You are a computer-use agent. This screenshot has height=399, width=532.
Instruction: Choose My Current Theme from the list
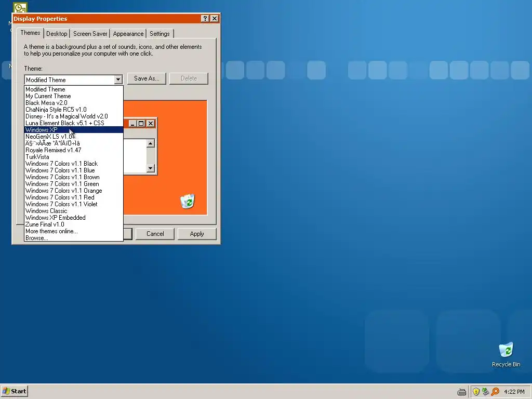point(74,96)
